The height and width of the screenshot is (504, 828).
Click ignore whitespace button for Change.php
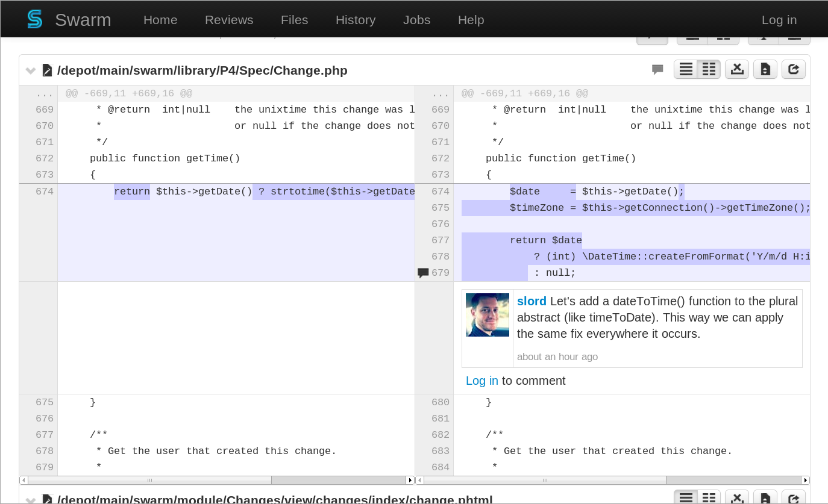tap(736, 70)
